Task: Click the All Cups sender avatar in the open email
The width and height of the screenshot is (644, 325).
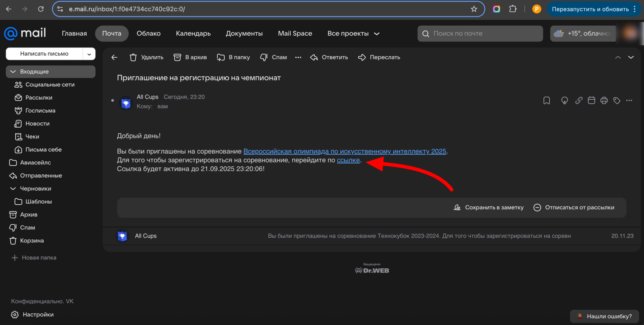Action: [x=126, y=103]
